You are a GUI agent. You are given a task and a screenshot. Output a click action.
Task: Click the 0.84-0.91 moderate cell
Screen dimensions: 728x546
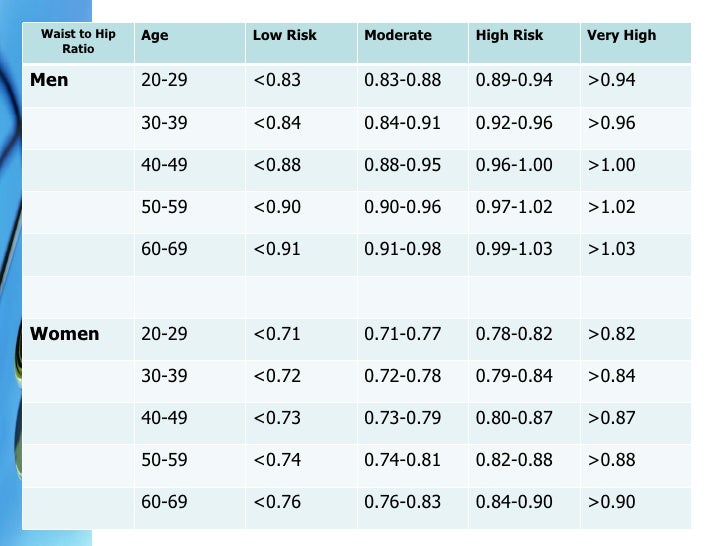pyautogui.click(x=403, y=123)
